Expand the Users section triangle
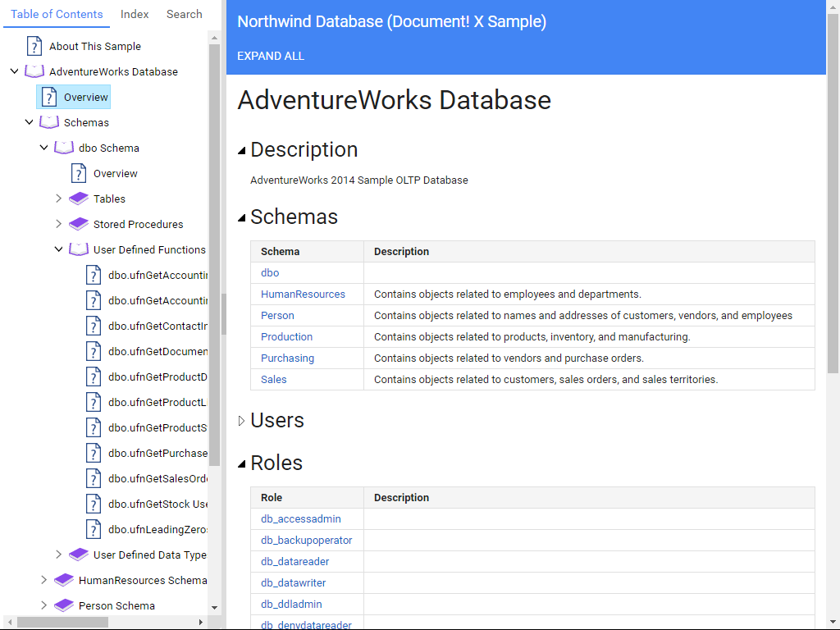 click(x=242, y=421)
